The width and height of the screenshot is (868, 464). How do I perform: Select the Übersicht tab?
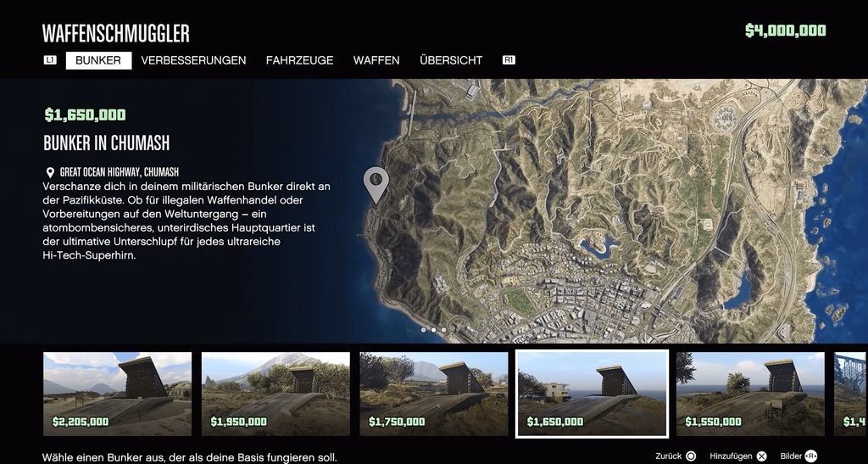pyautogui.click(x=451, y=60)
